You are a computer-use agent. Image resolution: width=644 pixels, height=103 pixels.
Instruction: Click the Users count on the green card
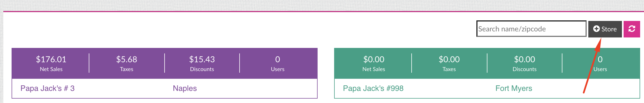pyautogui.click(x=600, y=59)
